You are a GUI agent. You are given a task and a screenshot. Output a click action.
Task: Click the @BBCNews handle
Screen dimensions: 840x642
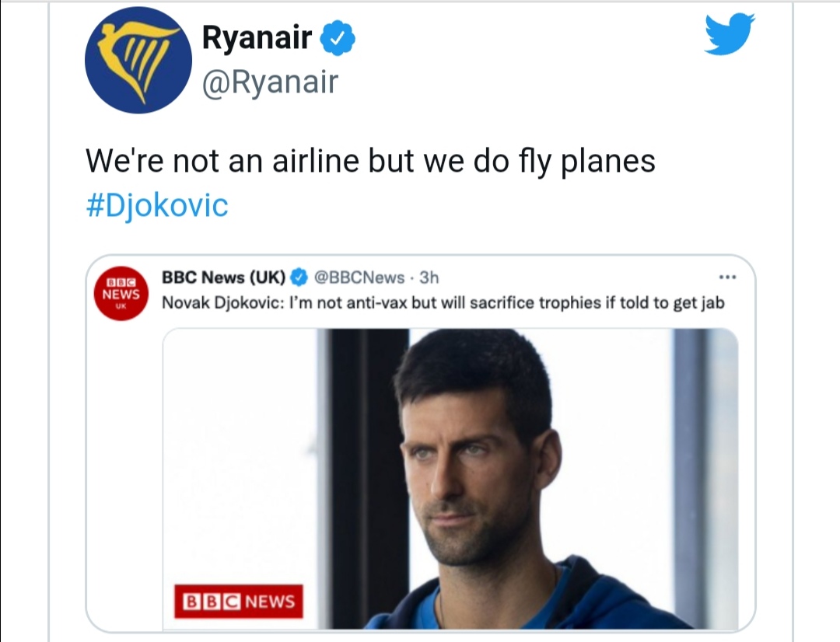(359, 277)
